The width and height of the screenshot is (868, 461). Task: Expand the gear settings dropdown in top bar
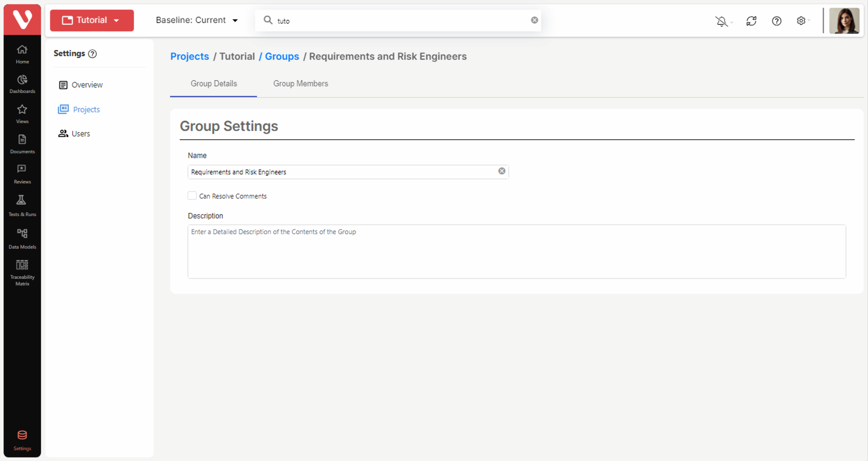coord(803,21)
